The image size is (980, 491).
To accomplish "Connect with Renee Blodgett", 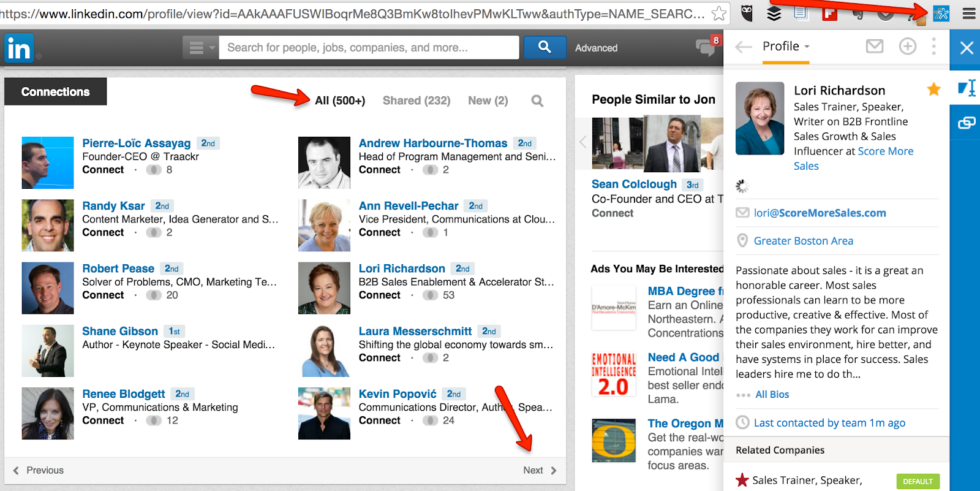I will (103, 421).
